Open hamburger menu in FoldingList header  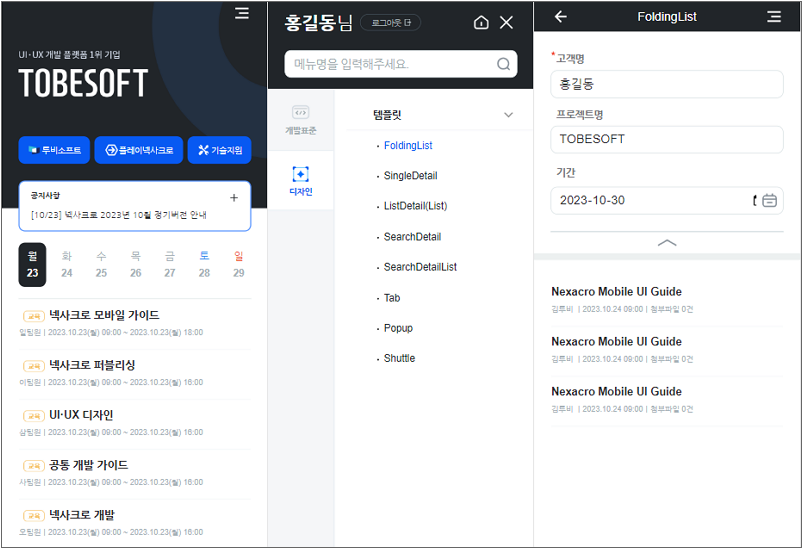773,16
